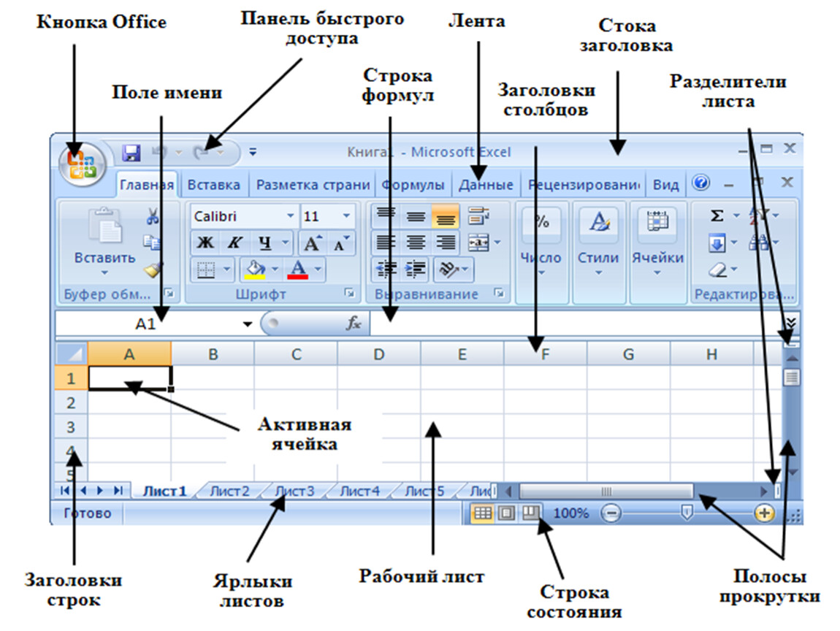840x631 pixels.
Task: Adjust the zoom slider handle
Action: point(687,513)
